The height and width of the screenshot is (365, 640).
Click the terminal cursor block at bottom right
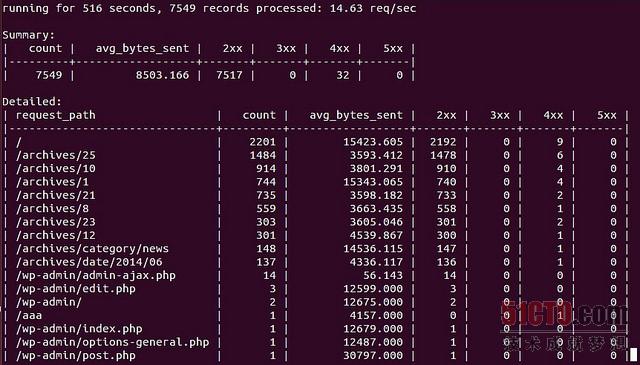pyautogui.click(x=633, y=355)
